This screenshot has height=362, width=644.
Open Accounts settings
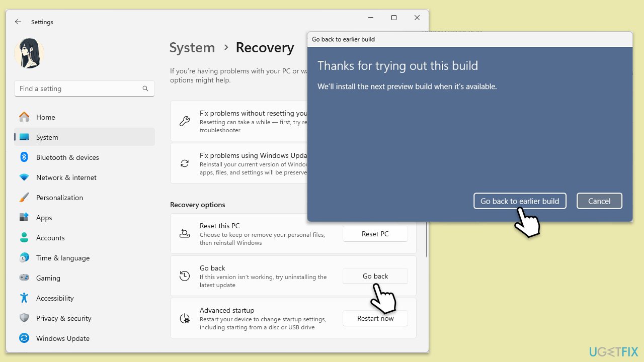50,238
